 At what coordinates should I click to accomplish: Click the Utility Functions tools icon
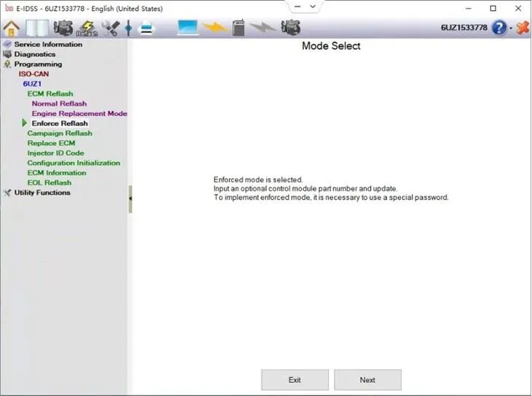click(7, 193)
